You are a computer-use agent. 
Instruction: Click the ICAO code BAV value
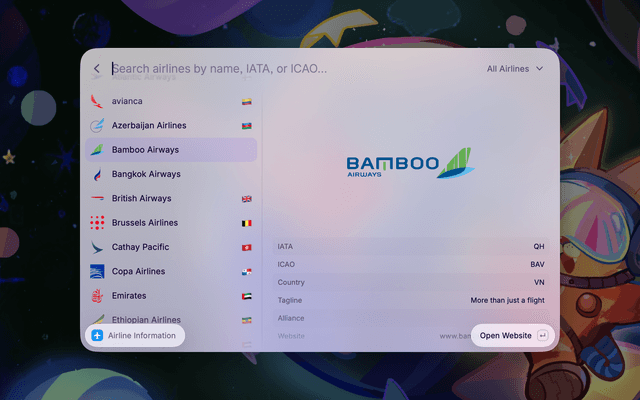pos(537,264)
